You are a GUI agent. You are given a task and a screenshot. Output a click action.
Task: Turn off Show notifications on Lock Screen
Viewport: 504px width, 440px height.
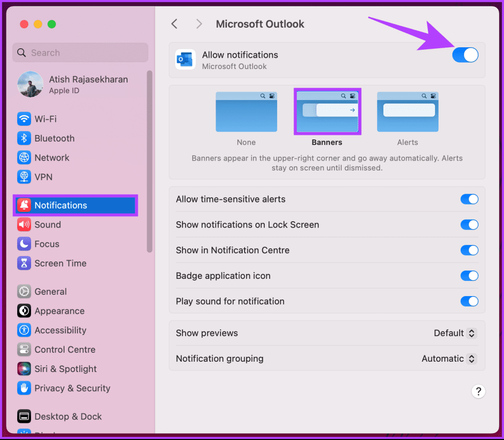(469, 225)
